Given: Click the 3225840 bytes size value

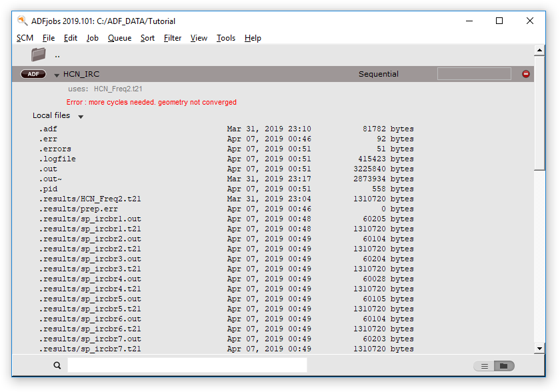Looking at the screenshot, I should [383, 169].
